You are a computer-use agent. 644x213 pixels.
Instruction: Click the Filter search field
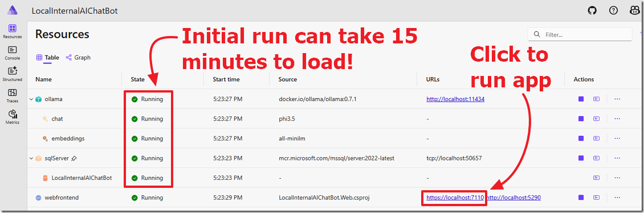[580, 34]
